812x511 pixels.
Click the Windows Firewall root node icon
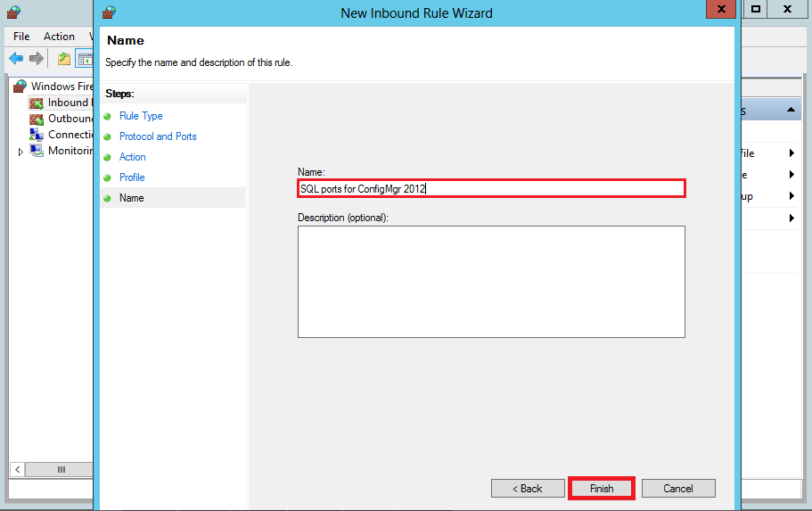tap(21, 87)
